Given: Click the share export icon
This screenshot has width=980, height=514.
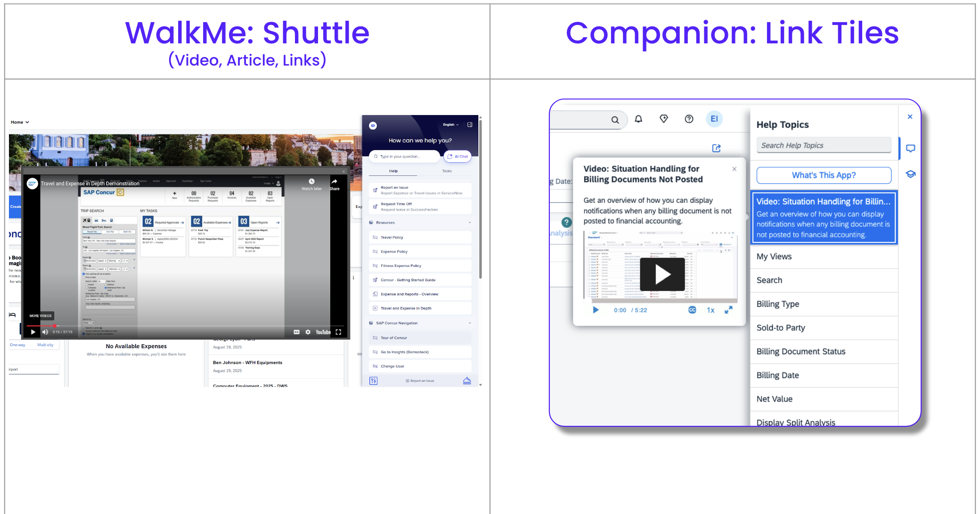Looking at the screenshot, I should pyautogui.click(x=716, y=149).
